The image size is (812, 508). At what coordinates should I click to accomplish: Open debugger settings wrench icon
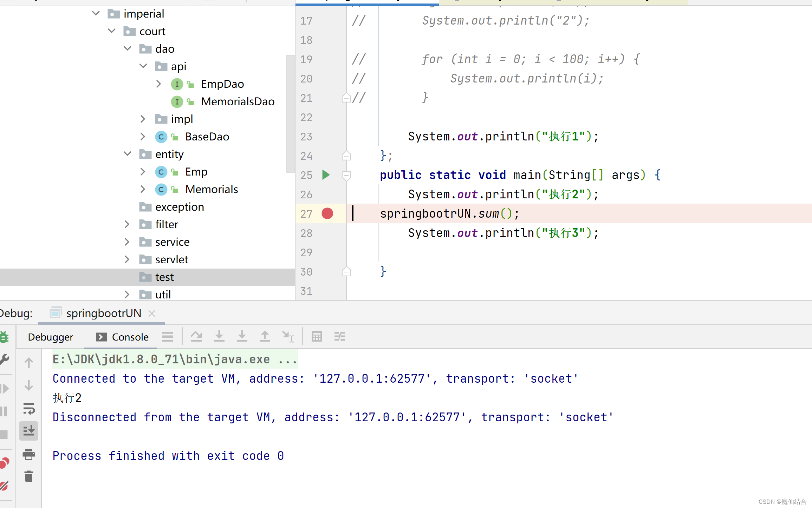pyautogui.click(x=4, y=359)
